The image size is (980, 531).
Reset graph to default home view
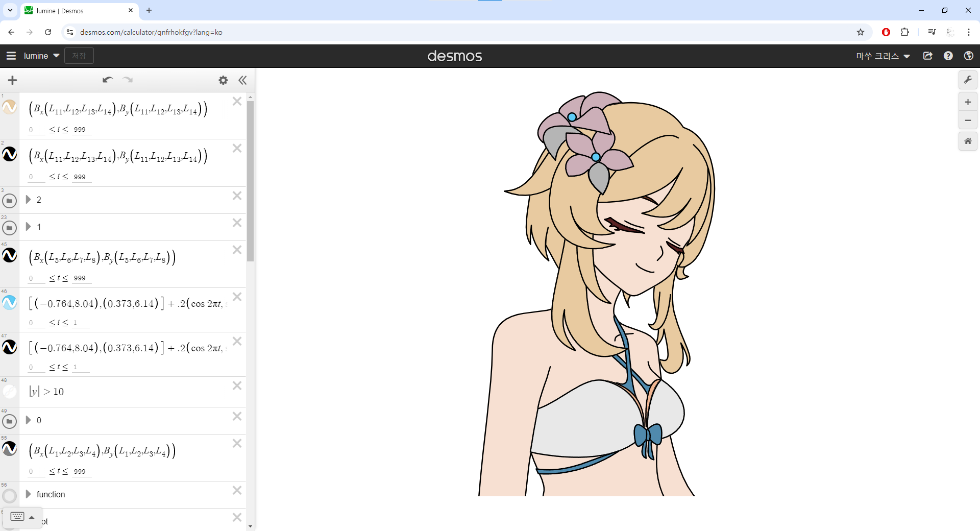[x=968, y=141]
